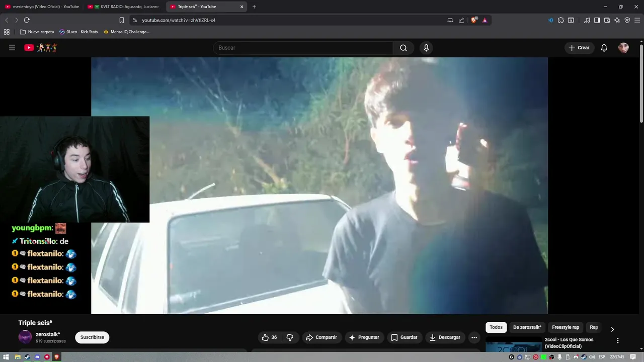Screen dimensions: 644x362
Task: Close the Triple seis tab
Action: click(242, 7)
